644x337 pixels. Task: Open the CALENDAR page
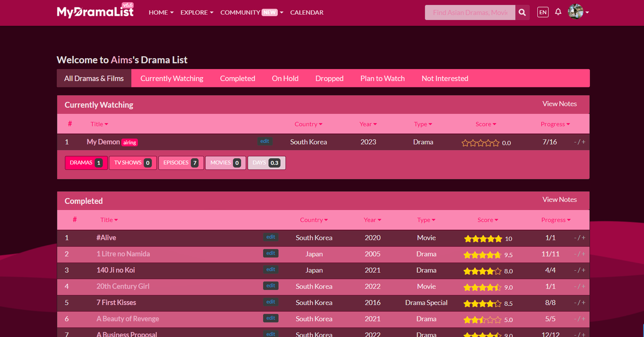pos(307,12)
